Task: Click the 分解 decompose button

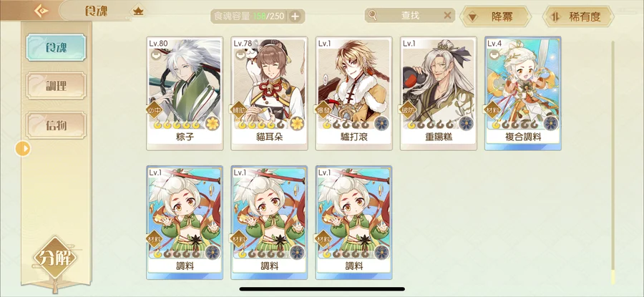Action: point(55,258)
